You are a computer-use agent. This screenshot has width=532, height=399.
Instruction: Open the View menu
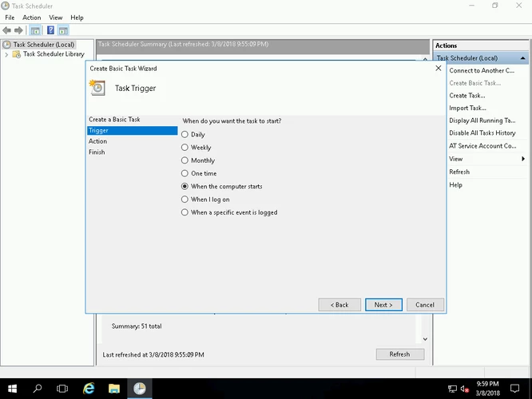pos(56,18)
